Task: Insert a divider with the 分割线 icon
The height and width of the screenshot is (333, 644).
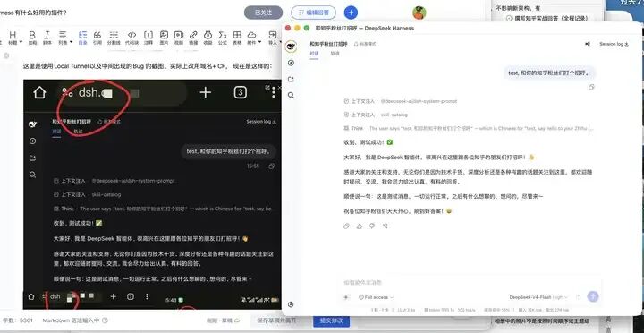Action: tap(114, 37)
